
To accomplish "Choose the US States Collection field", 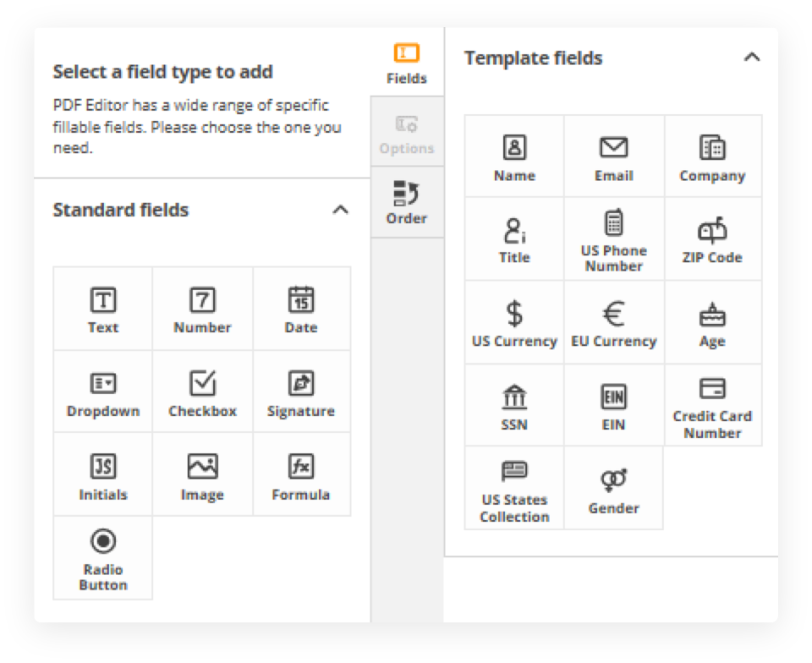I will point(514,489).
